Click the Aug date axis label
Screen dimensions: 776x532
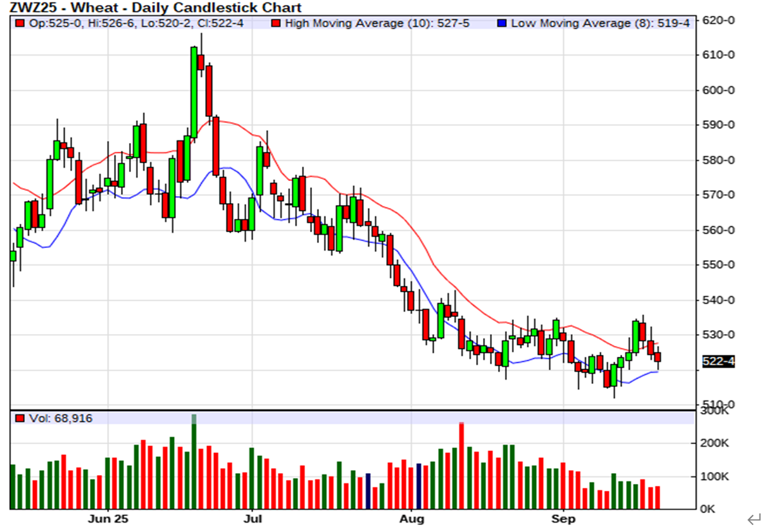pos(411,519)
